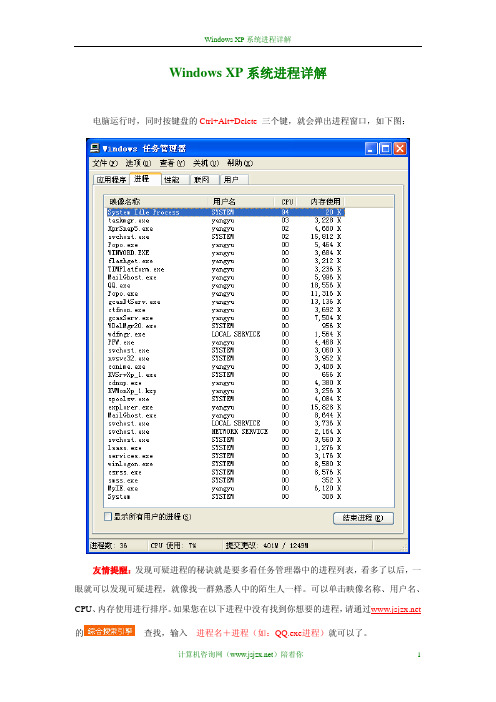Maximize the Windows 任务管理器 window
The image size is (496, 702).
(385, 148)
